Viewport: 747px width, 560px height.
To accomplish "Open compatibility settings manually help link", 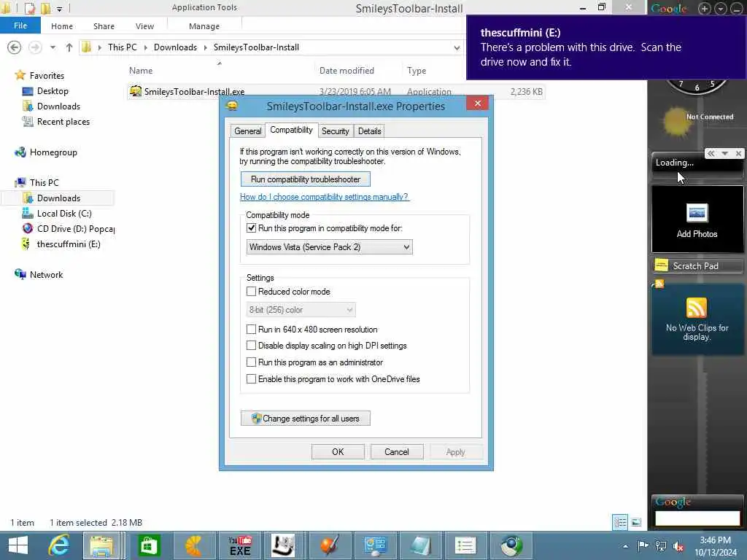I will point(324,197).
